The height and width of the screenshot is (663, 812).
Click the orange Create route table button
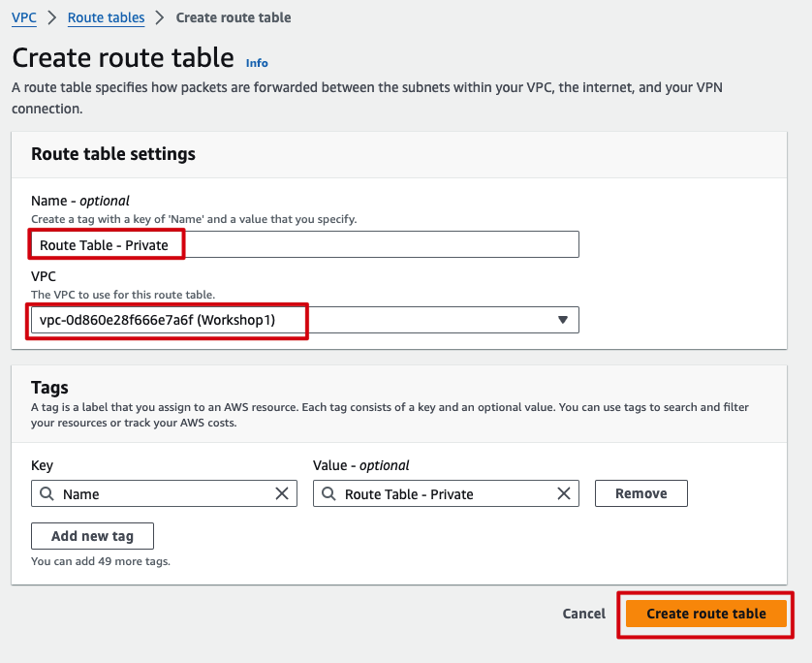tap(705, 614)
